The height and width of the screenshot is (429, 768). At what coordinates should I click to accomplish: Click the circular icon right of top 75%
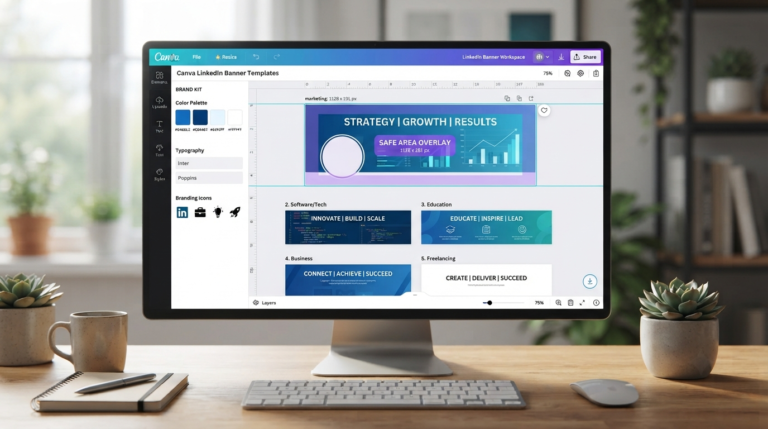pyautogui.click(x=567, y=73)
